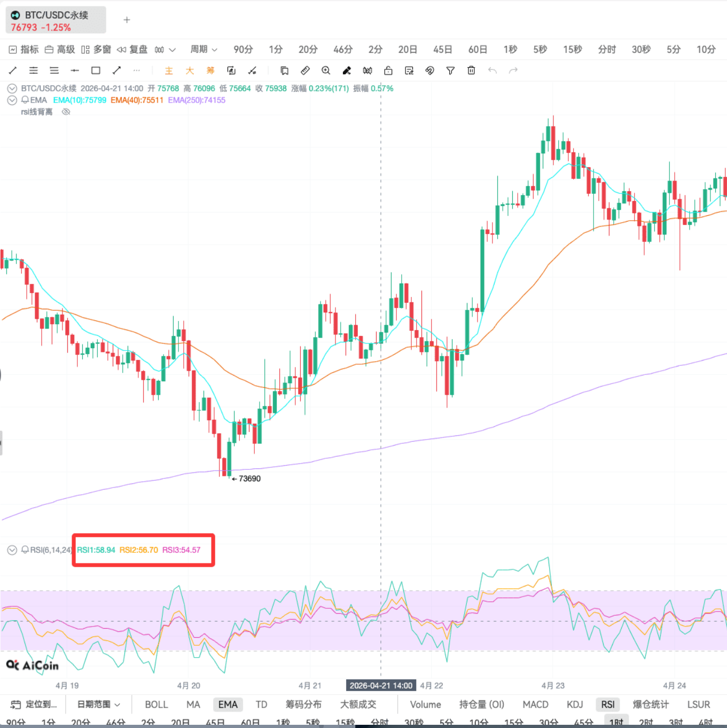This screenshot has height=728, width=727.
Task: Click the 2026-04-21 14:00 timestamp marker
Action: point(381,685)
